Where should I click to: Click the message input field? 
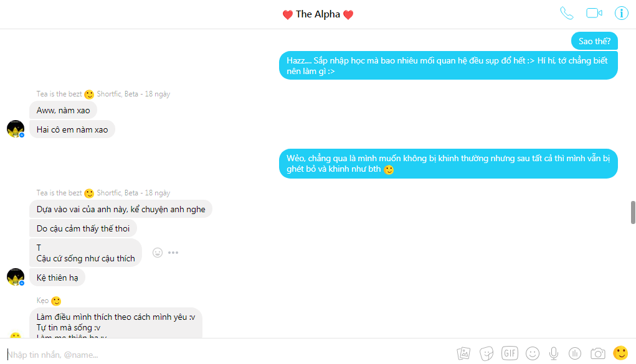pyautogui.click(x=227, y=355)
